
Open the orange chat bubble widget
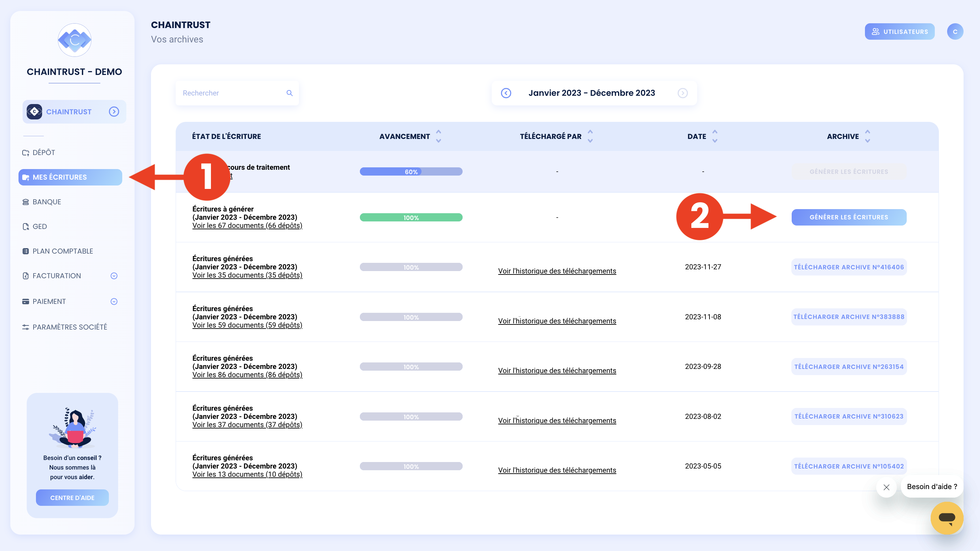947,518
